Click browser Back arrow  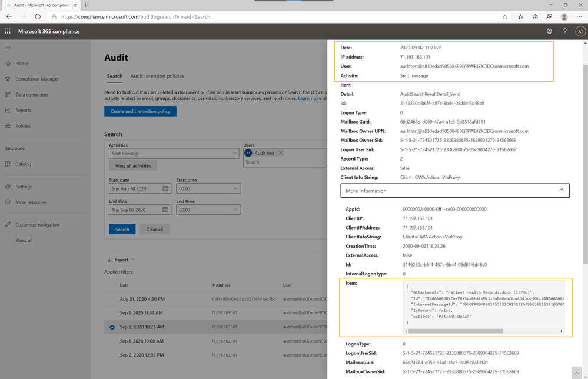9,17
